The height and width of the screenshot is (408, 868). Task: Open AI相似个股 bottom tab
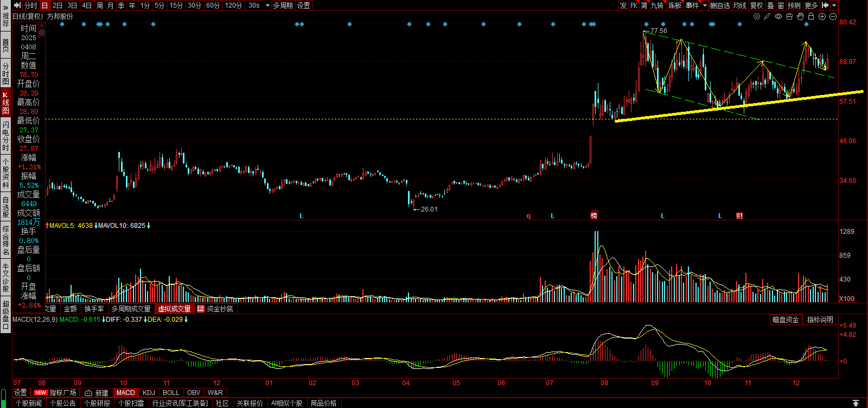[287, 403]
